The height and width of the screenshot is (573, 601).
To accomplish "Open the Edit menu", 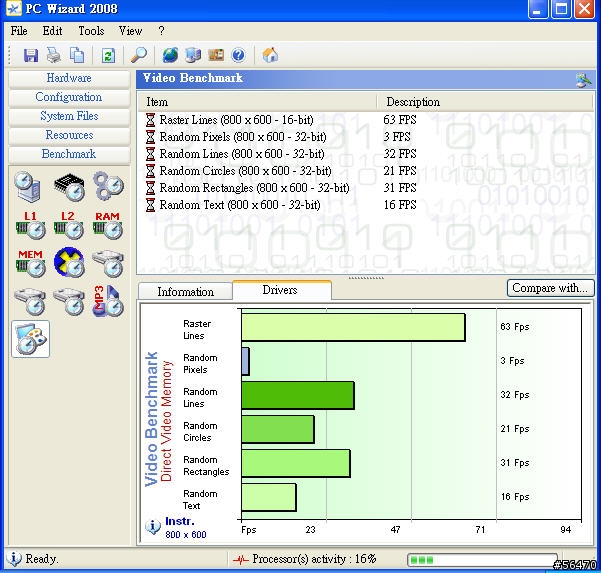I will tap(52, 31).
